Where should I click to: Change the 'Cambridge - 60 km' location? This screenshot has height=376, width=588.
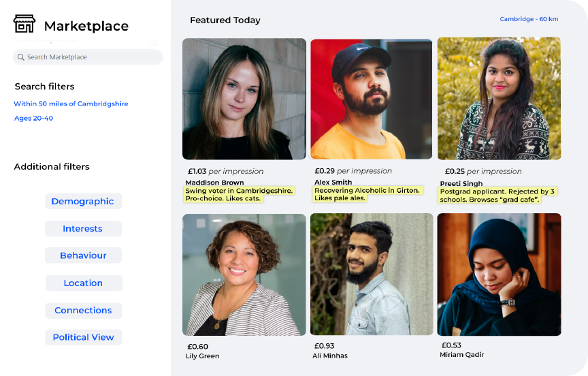pyautogui.click(x=529, y=19)
